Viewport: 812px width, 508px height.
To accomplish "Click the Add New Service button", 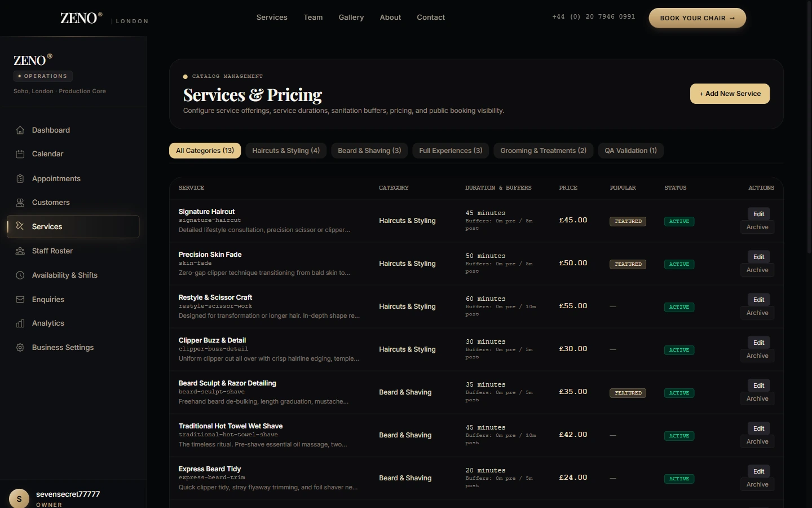I will click(x=730, y=94).
